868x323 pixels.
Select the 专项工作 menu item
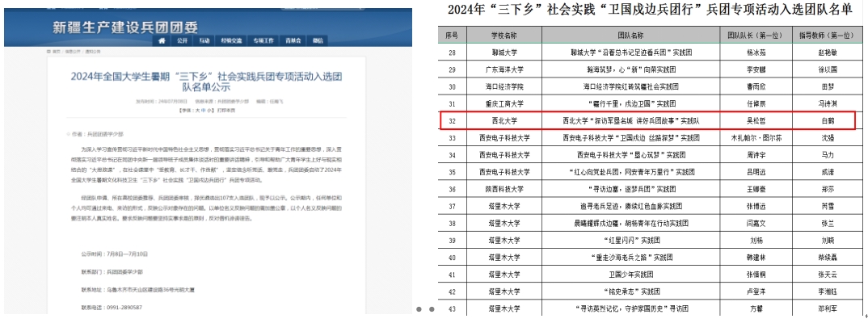(263, 40)
